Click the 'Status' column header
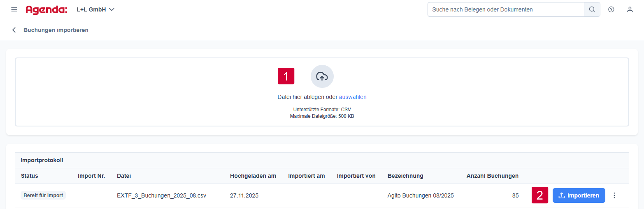The width and height of the screenshot is (644, 209). 29,176
